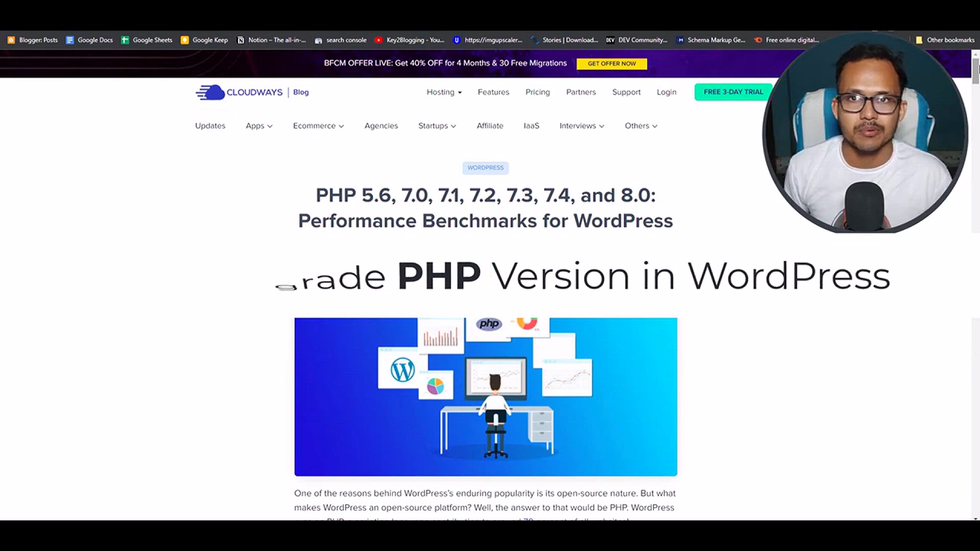Open the Other bookmarks folder
Image resolution: width=980 pixels, height=551 pixels.
(945, 40)
